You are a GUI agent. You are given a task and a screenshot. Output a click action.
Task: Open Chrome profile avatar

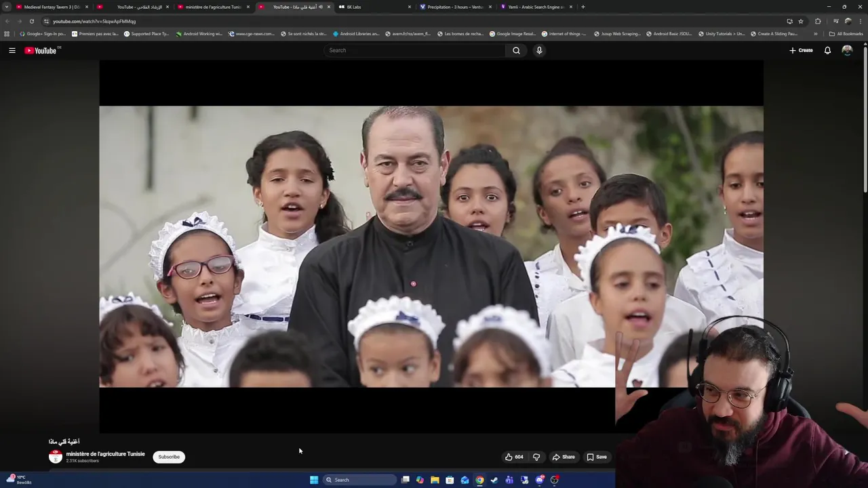tap(848, 21)
